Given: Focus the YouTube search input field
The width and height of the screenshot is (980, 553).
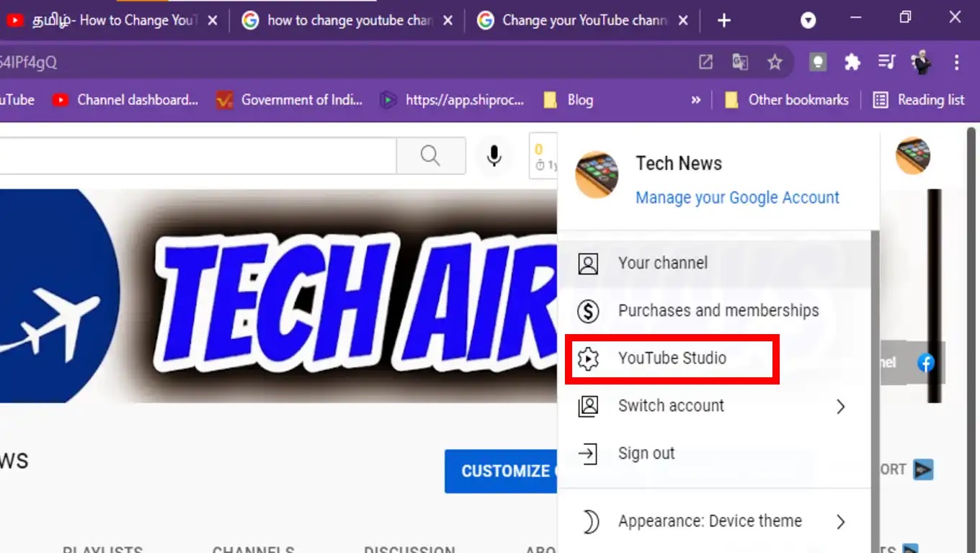Looking at the screenshot, I should tap(197, 156).
